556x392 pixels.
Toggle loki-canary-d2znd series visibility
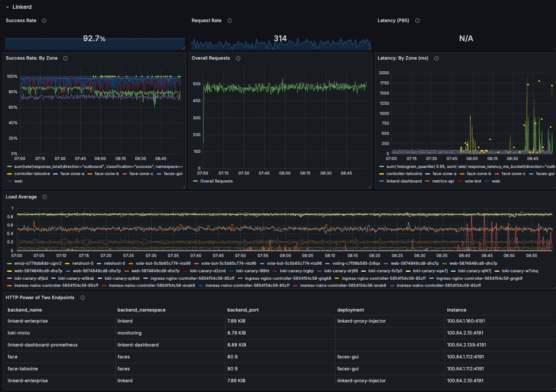point(208,271)
